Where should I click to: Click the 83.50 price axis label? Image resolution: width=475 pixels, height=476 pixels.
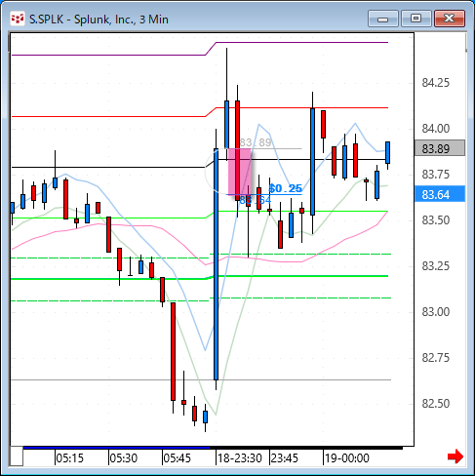click(436, 220)
